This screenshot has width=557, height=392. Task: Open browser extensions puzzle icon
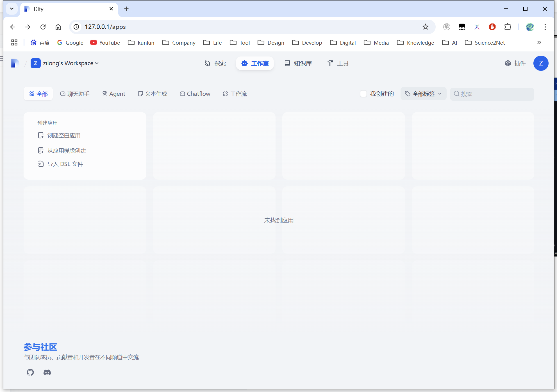508,27
